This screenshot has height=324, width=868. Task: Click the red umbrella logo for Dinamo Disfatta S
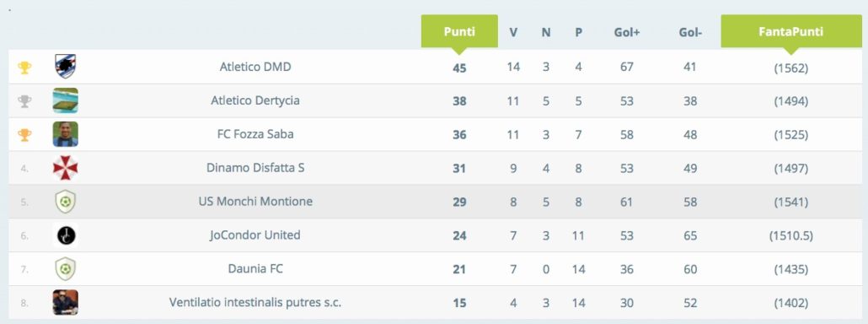coord(66,168)
